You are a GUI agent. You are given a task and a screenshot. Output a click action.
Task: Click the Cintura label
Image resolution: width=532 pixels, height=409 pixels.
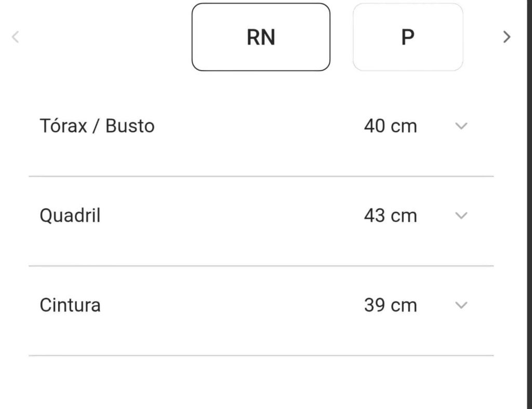pos(70,305)
